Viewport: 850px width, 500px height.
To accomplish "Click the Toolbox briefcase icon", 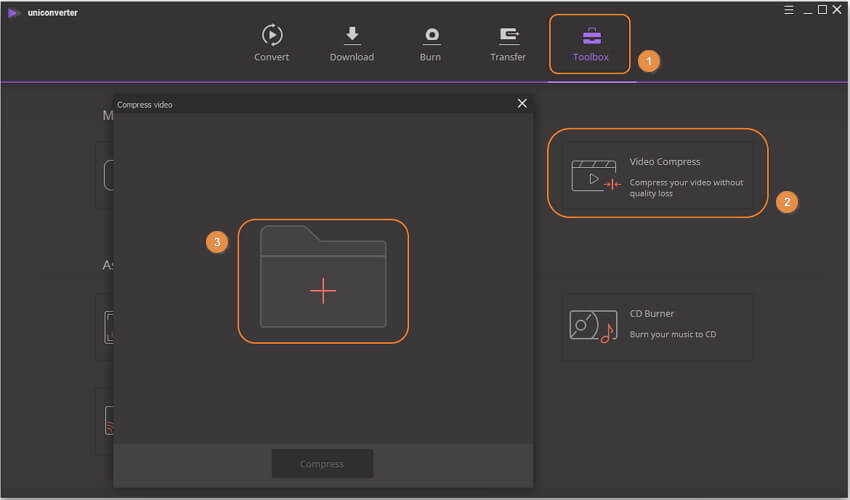I will [591, 36].
